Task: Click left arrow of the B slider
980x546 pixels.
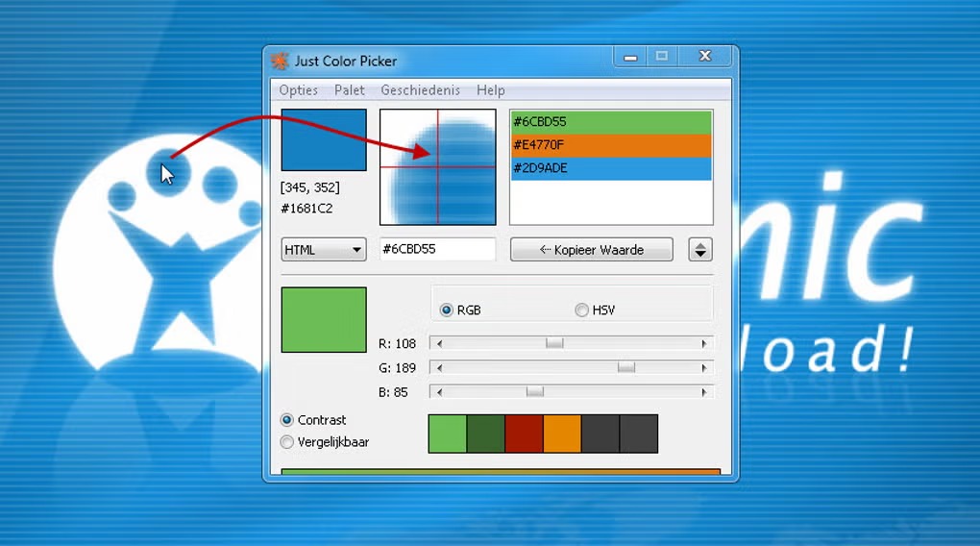Action: pos(439,392)
